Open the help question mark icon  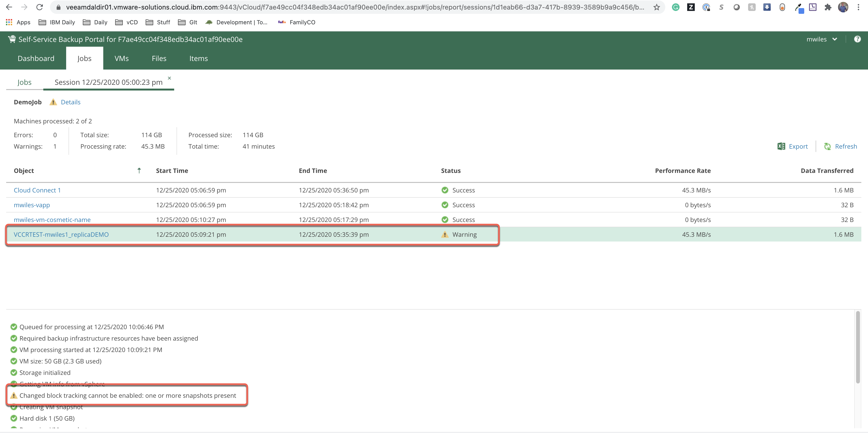857,39
